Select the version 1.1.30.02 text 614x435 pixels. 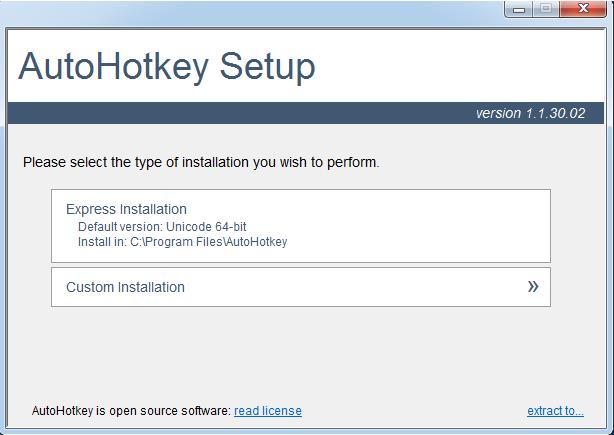click(530, 113)
